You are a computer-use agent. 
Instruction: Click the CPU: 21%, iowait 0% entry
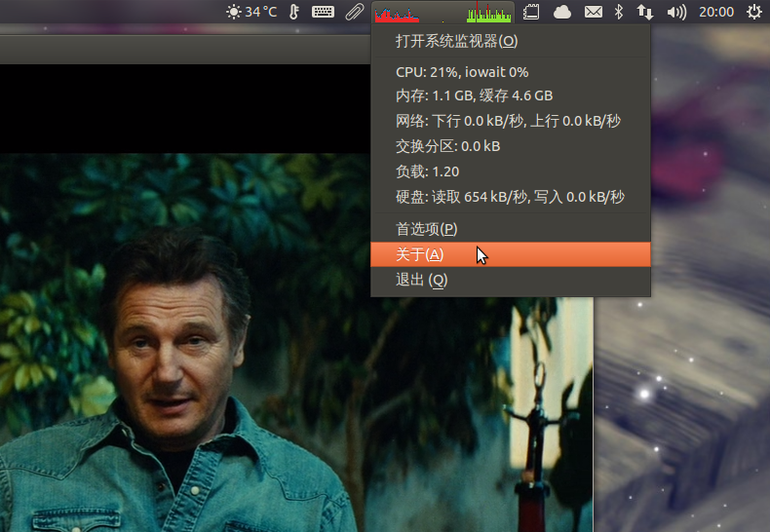pos(511,72)
